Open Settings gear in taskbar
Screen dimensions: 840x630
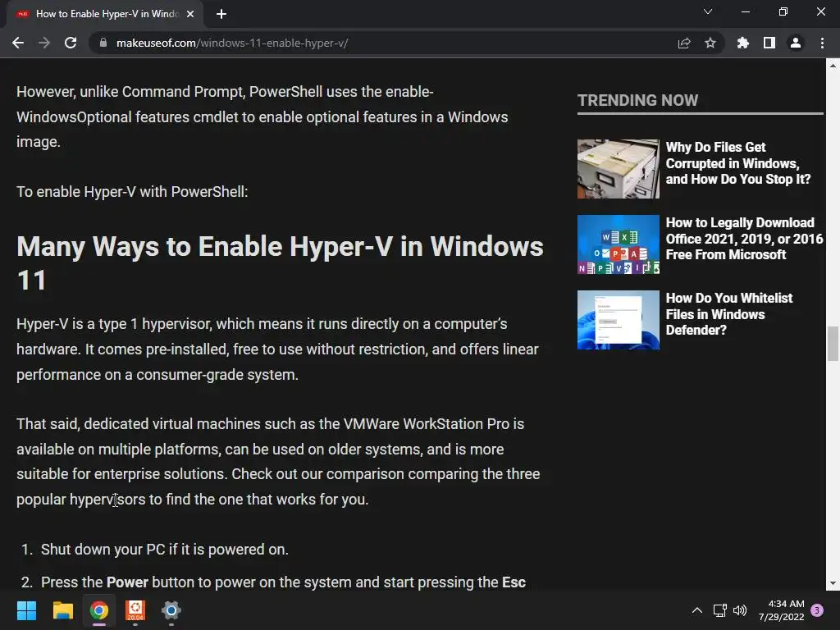(171, 610)
